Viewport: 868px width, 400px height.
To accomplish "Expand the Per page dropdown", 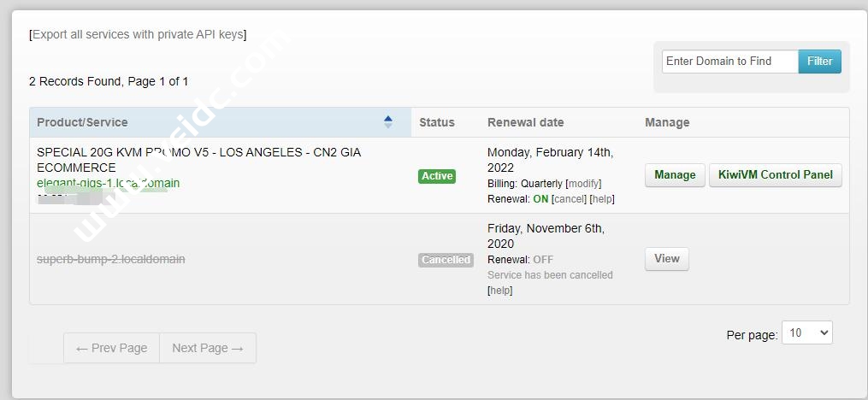I will pyautogui.click(x=807, y=333).
